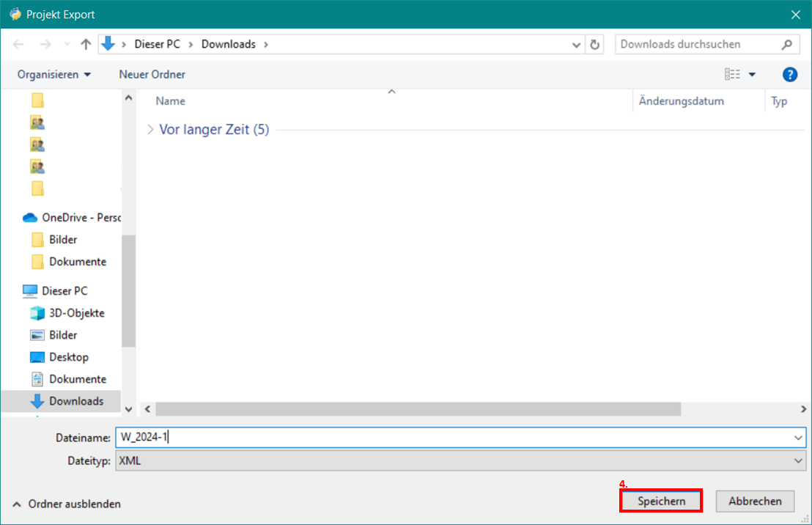
Task: Collapse folders with Ordner ausblenden
Action: point(67,504)
